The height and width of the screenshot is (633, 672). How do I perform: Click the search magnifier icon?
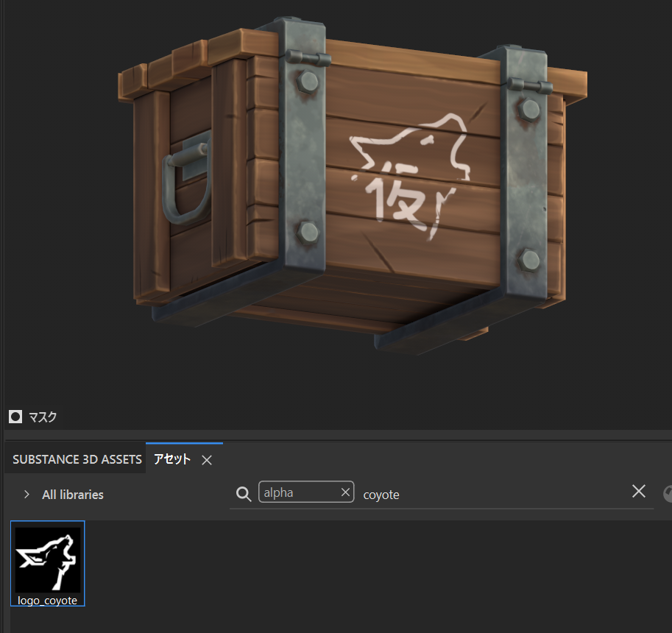click(x=243, y=493)
